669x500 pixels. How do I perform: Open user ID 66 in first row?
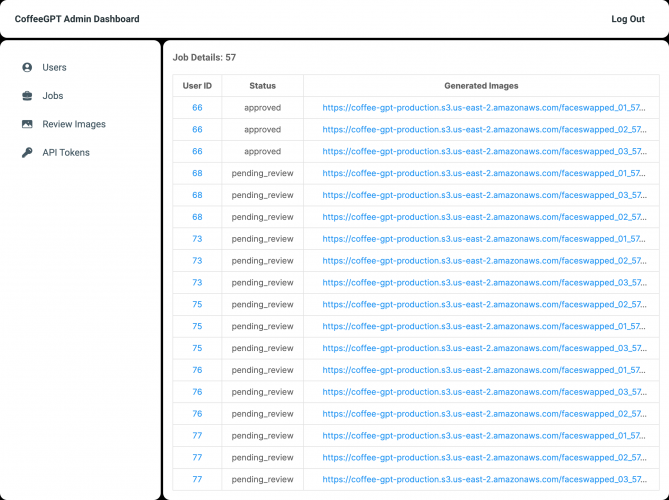197,108
